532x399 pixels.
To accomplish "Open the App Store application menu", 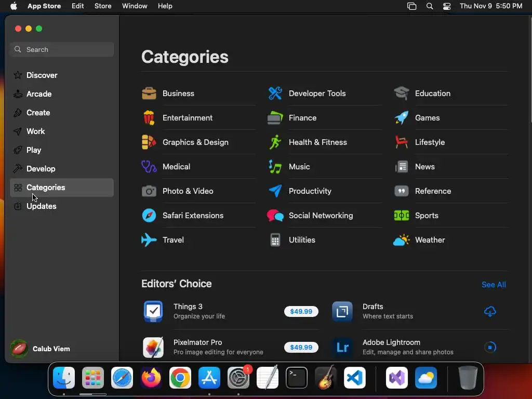I will (44, 6).
